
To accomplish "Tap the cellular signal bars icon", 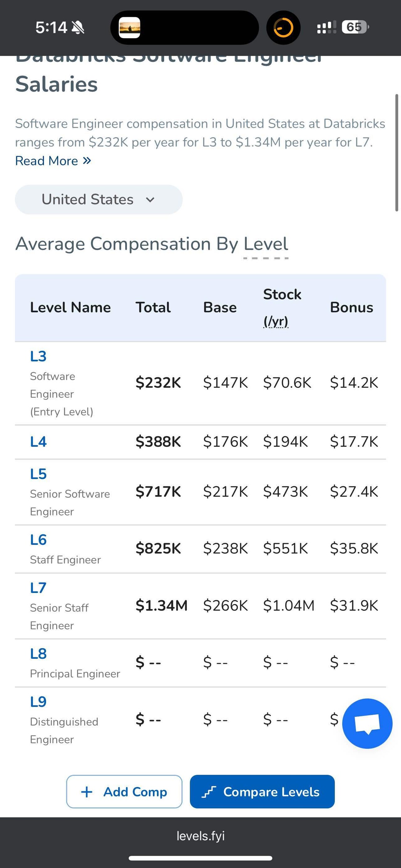I will coord(326,27).
